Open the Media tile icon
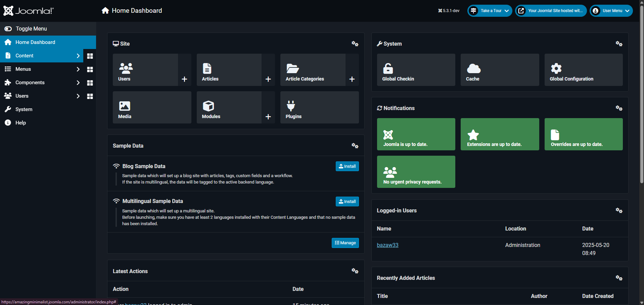This screenshot has height=305, width=644. point(125,106)
